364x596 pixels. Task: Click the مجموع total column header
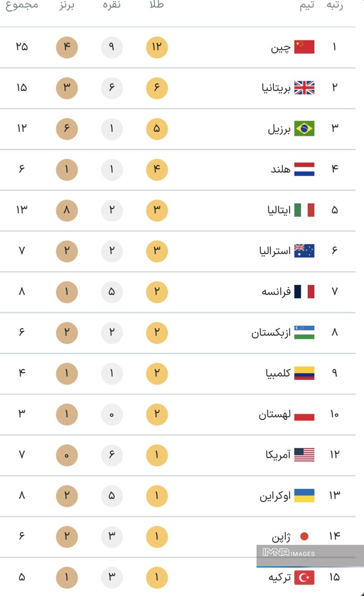coord(22,6)
